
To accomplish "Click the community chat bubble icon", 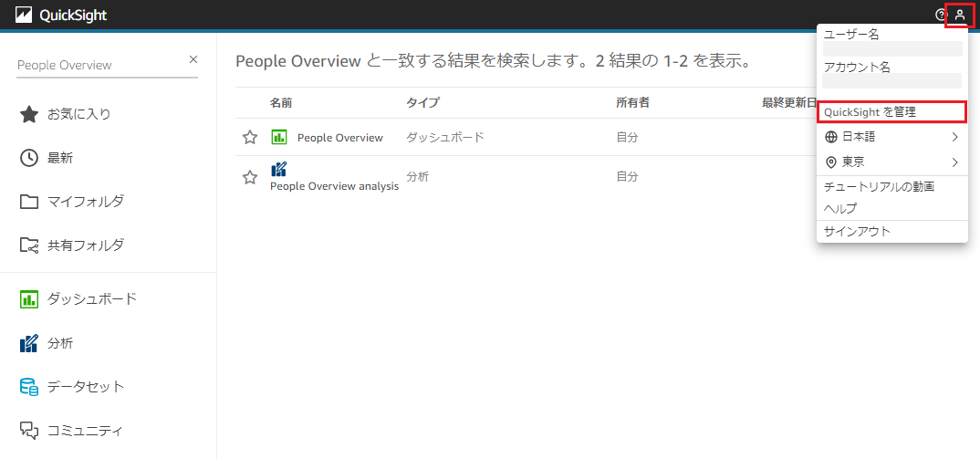I will coord(29,431).
